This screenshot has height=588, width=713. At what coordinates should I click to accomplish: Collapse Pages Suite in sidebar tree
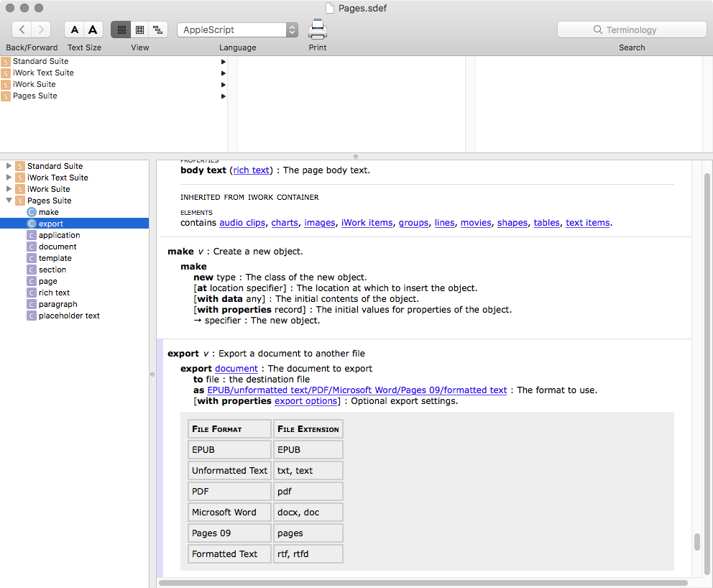coord(9,201)
